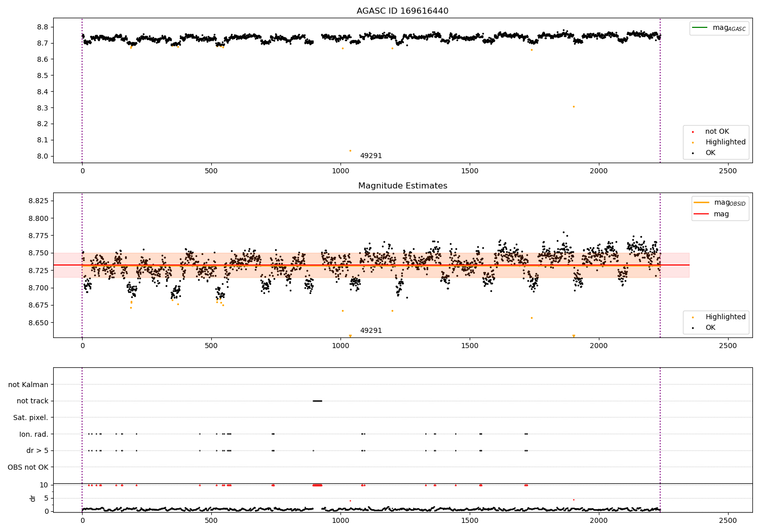Select 'OK' entry in Magnitude Estimates legend
This screenshot has width=760, height=532.
coord(710,328)
